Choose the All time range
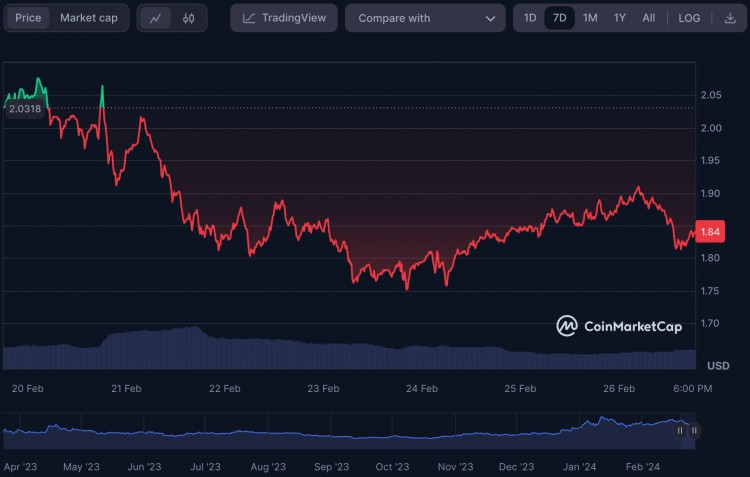The image size is (750, 477). [649, 18]
